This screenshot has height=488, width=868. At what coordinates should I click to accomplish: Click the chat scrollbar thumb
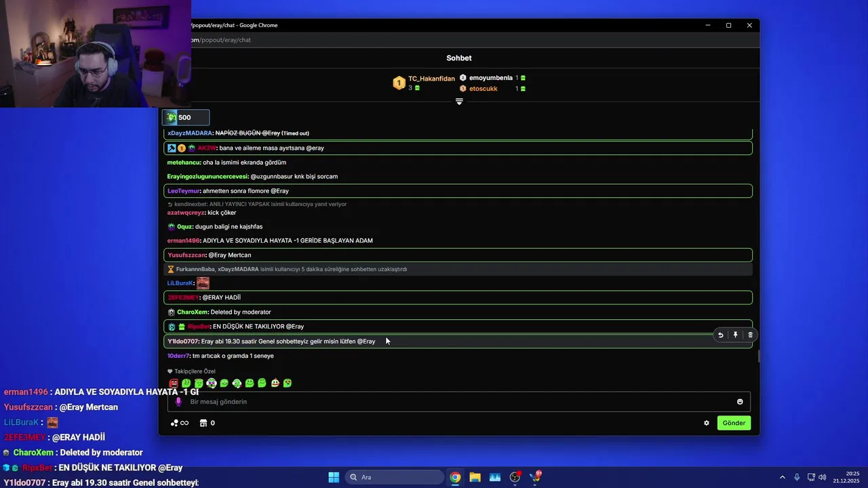(x=759, y=356)
